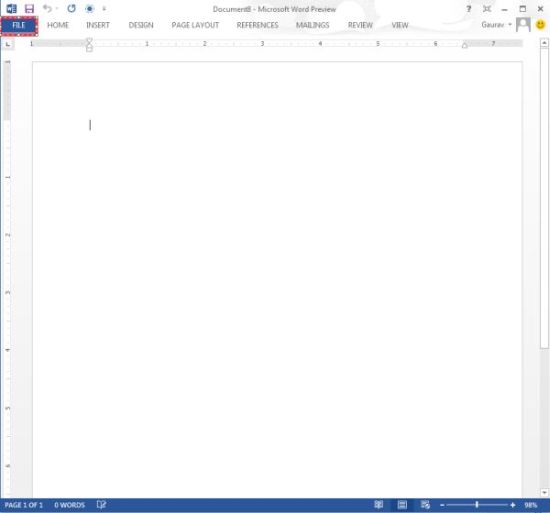Screen dimensions: 550x513
Task: Click the right indent marker on ruler
Action: [465, 45]
